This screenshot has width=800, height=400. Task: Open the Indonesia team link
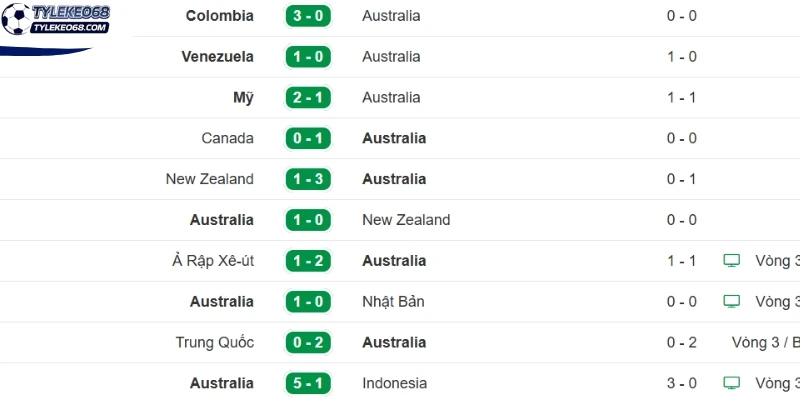[394, 383]
